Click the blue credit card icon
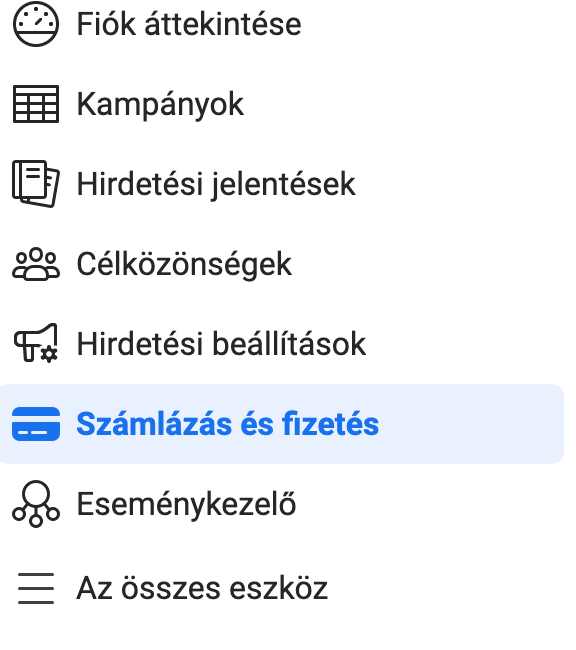 tap(36, 424)
